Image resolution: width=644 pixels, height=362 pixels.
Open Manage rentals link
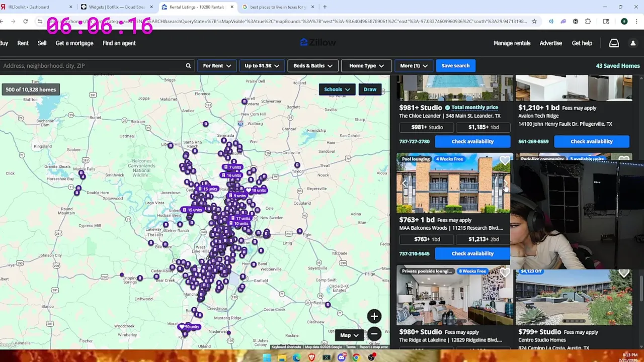[x=512, y=43]
